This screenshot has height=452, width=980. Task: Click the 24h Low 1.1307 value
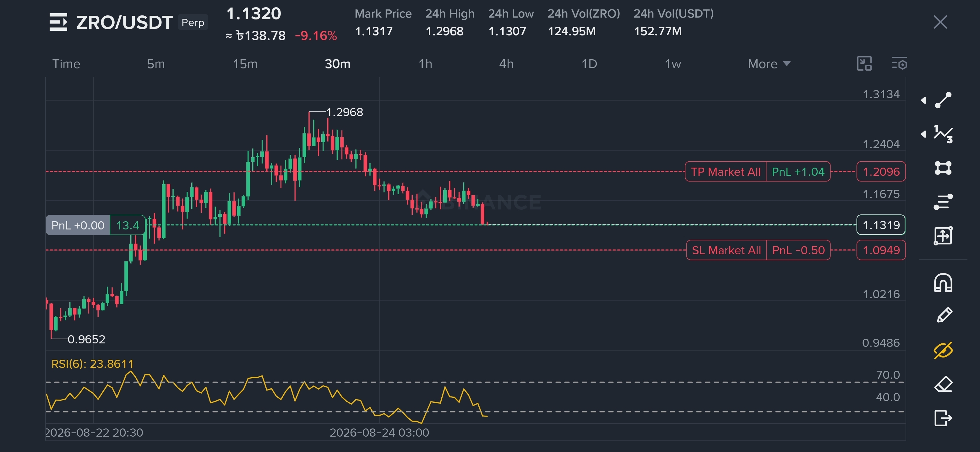point(507,31)
